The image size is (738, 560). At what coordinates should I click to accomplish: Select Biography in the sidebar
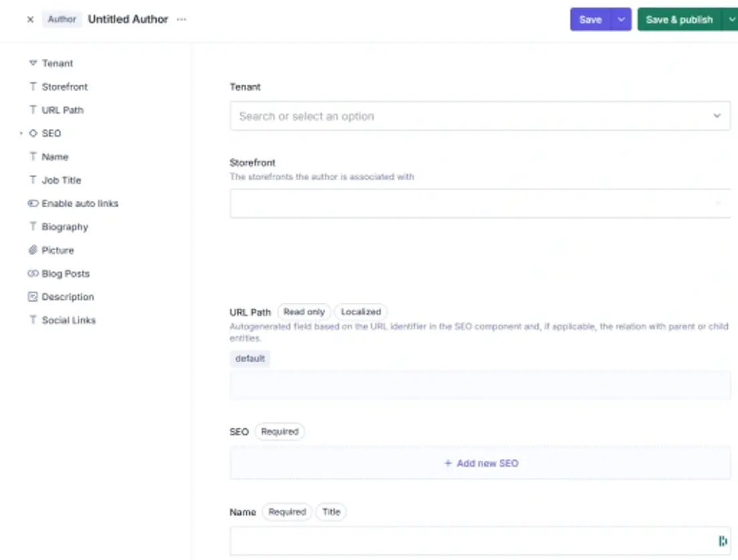65,227
